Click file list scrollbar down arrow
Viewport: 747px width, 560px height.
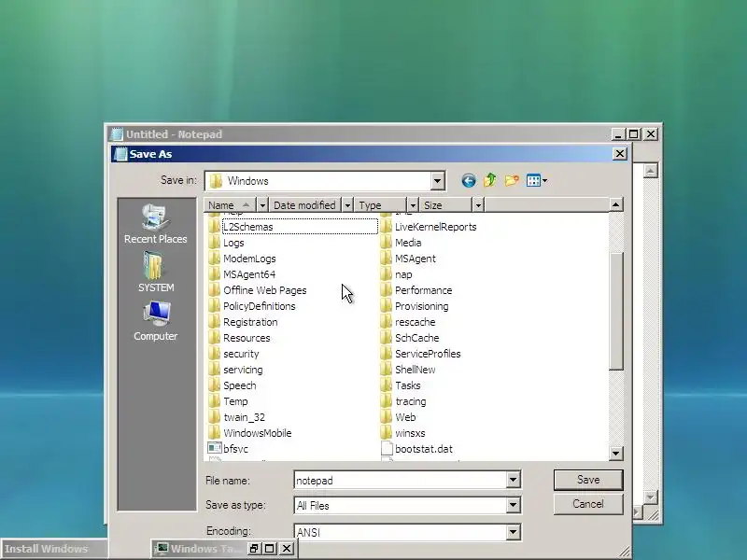point(615,454)
